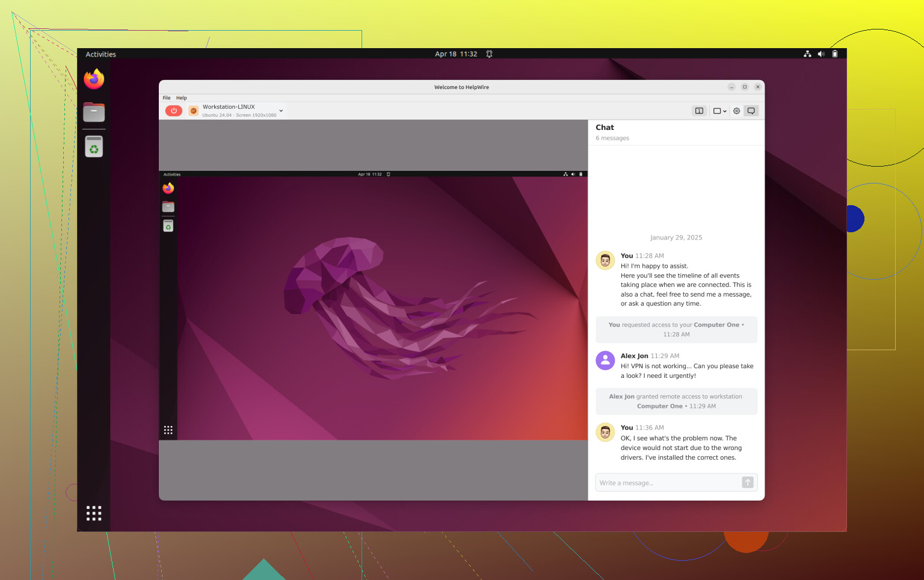Show Applications grid in the dock
Screen dimensions: 924x580
pos(94,513)
